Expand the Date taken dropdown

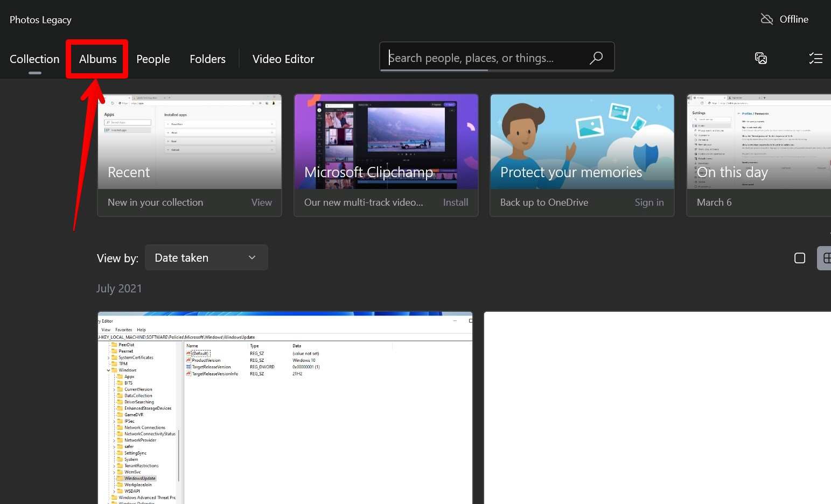(206, 258)
